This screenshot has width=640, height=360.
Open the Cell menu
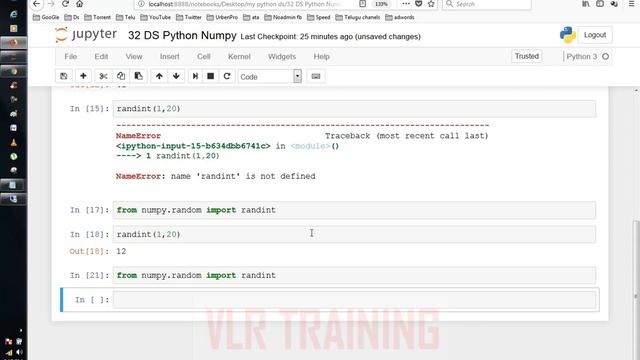click(204, 57)
